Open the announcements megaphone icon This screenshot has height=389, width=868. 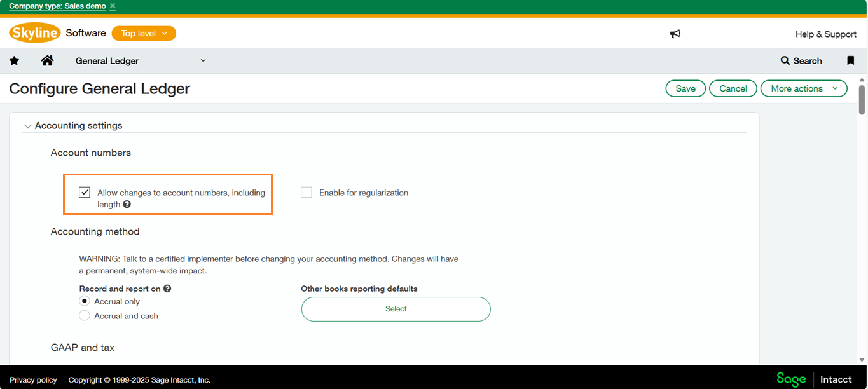click(x=675, y=34)
